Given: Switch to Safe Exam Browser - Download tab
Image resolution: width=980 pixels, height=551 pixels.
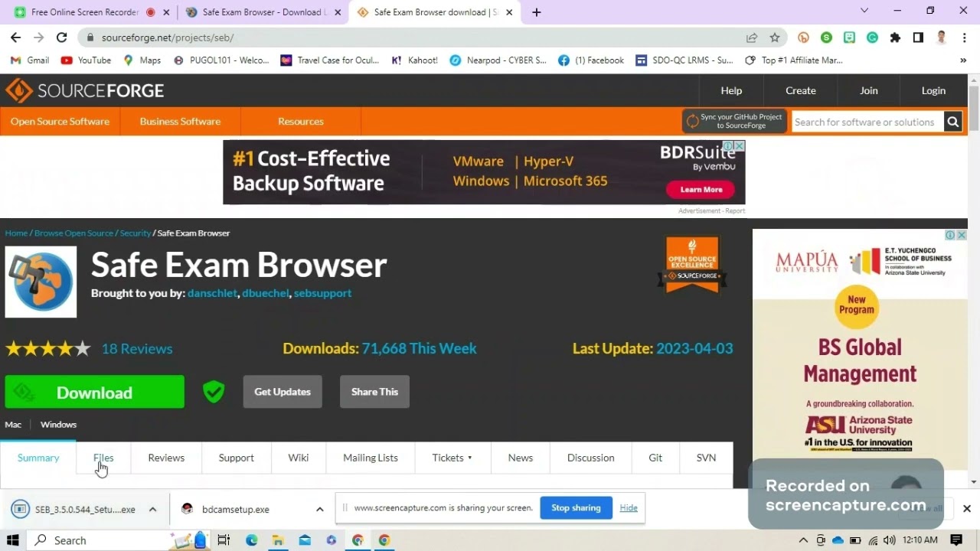Looking at the screenshot, I should 263,12.
